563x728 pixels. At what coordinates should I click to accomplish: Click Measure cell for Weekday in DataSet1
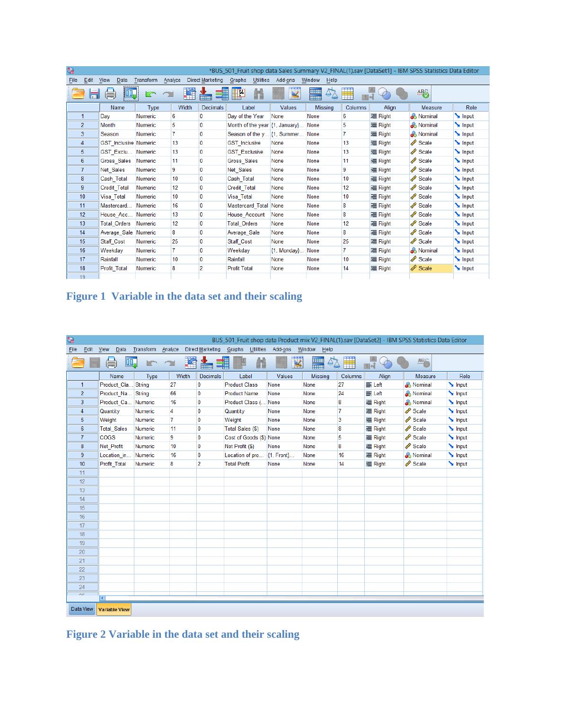[431, 251]
